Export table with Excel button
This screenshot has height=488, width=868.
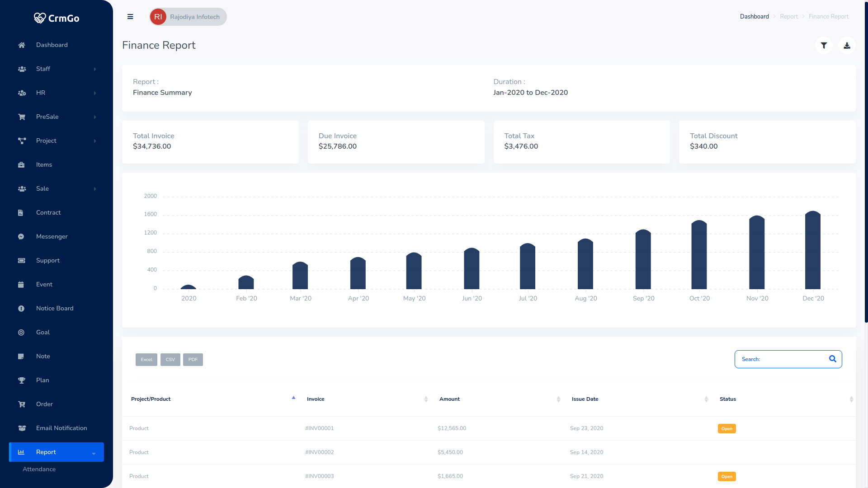click(x=146, y=360)
